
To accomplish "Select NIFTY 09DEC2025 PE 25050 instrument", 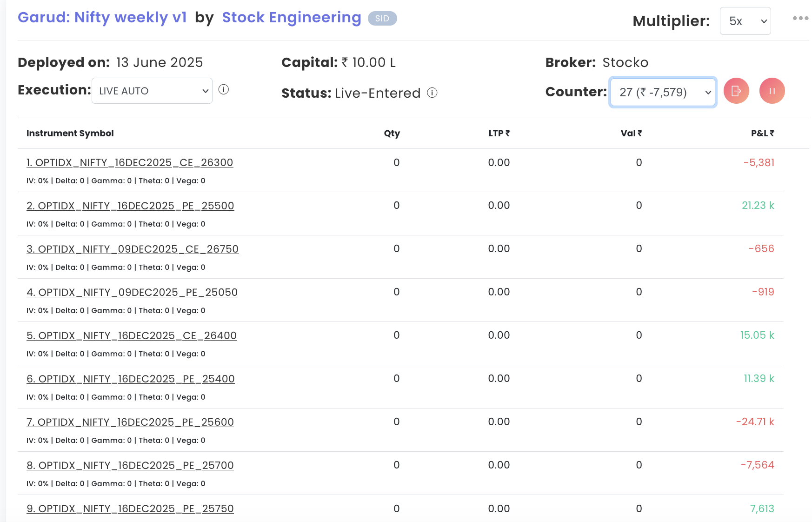I will click(x=132, y=293).
